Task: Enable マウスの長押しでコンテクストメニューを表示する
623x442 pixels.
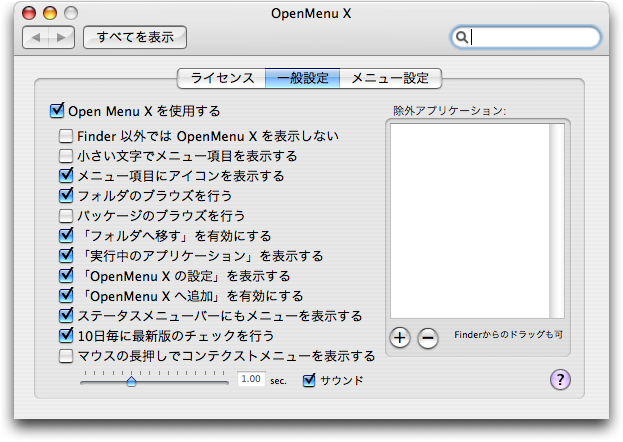Action: point(66,356)
